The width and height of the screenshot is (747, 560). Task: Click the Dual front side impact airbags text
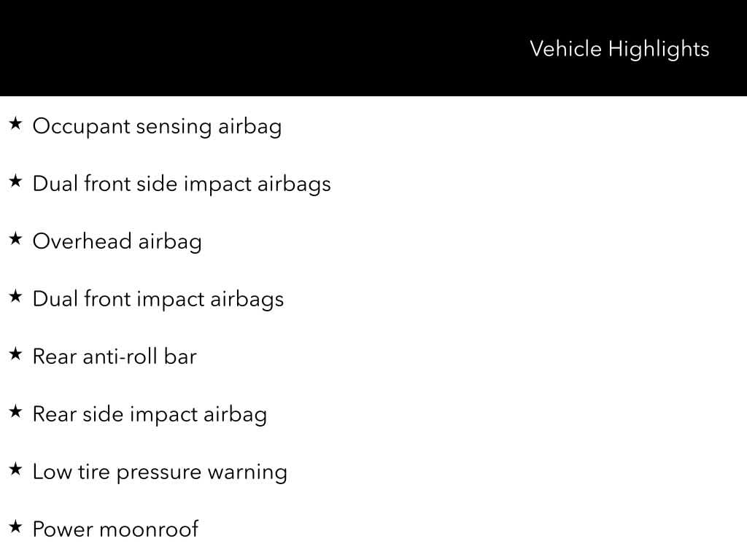point(182,184)
